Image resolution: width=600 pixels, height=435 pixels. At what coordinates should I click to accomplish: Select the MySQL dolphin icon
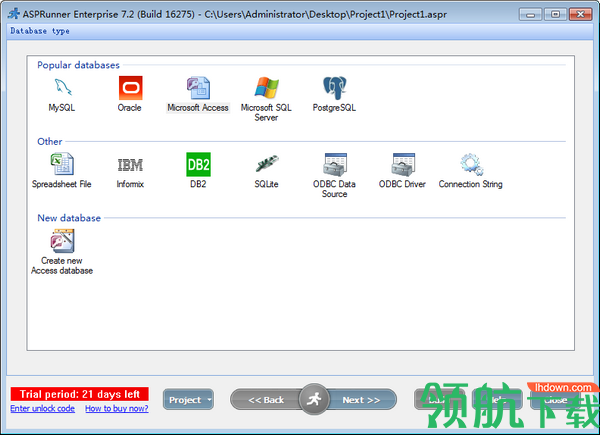(63, 88)
